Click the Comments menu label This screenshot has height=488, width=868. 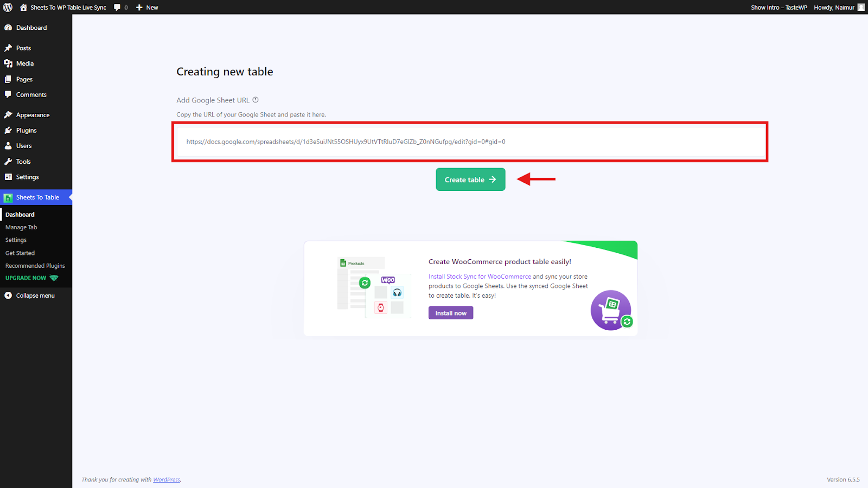point(31,94)
